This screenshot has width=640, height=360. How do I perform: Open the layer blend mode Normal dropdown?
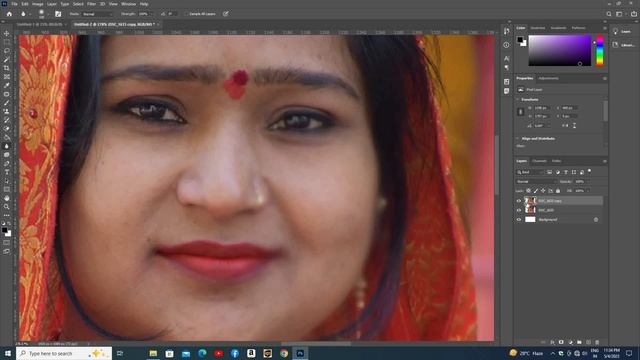pyautogui.click(x=536, y=182)
